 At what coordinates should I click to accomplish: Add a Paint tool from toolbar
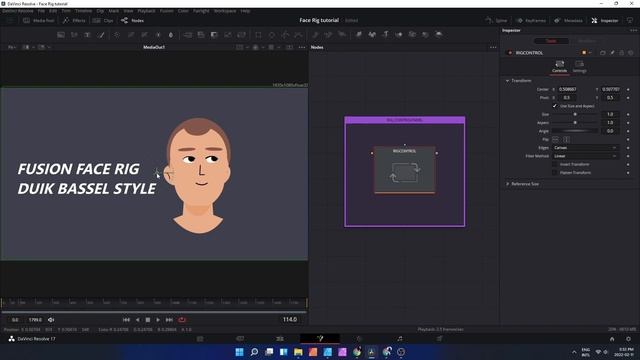click(101, 35)
